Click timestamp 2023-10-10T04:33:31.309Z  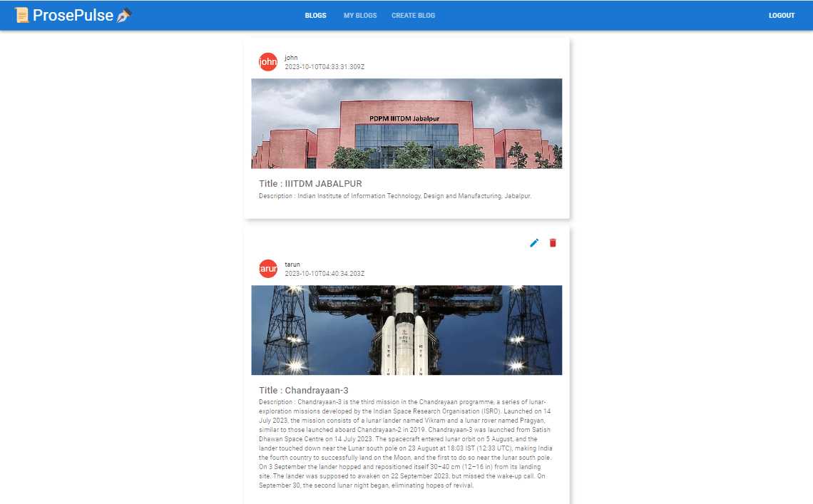(x=324, y=67)
